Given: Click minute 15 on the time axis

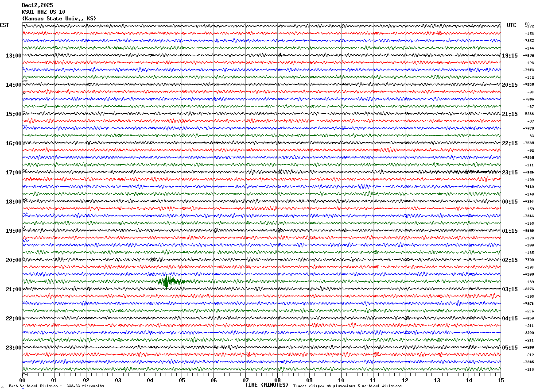Looking at the screenshot, I should [x=501, y=380].
